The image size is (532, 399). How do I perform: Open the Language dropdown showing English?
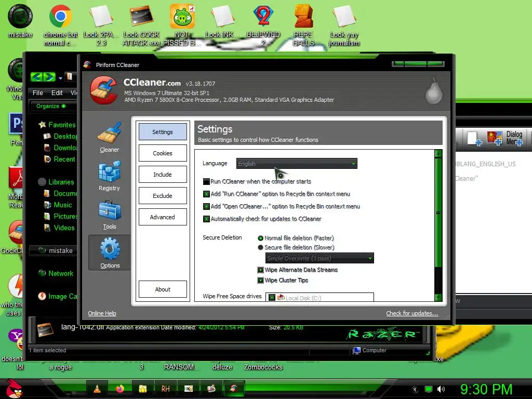click(297, 164)
